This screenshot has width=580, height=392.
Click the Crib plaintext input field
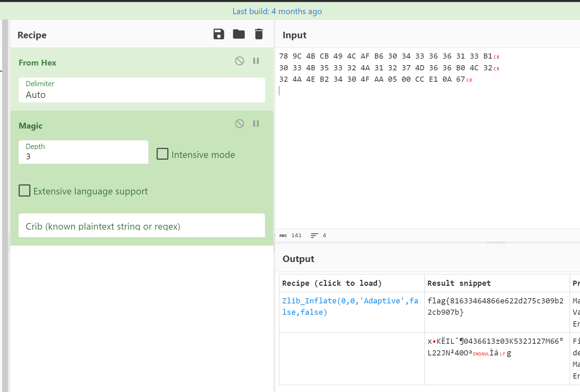click(142, 225)
